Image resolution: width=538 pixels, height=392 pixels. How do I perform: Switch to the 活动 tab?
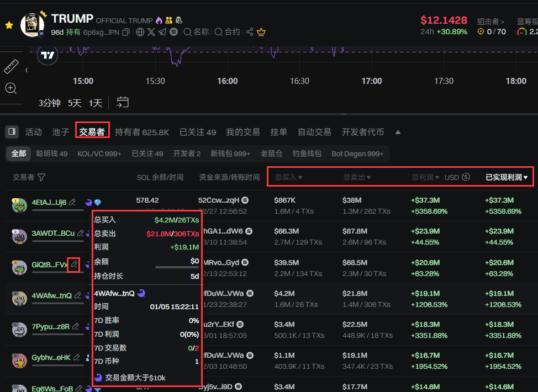pos(34,132)
